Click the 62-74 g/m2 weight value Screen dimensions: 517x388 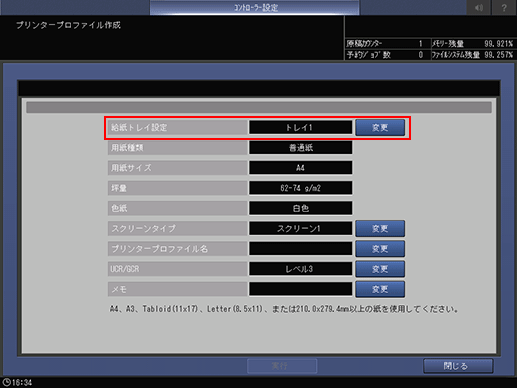click(x=301, y=188)
